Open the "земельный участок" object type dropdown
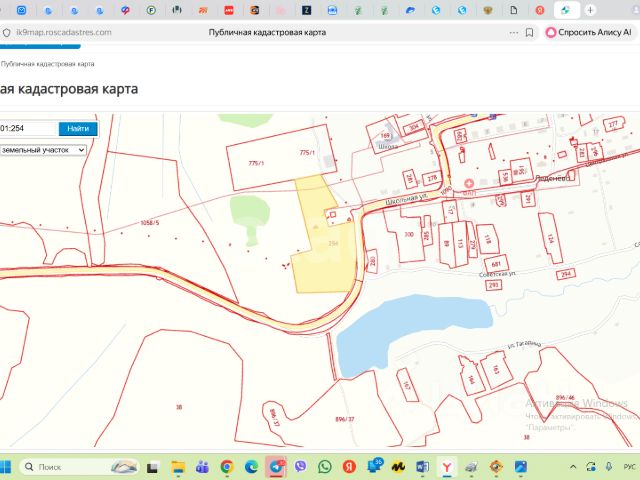 [43, 150]
